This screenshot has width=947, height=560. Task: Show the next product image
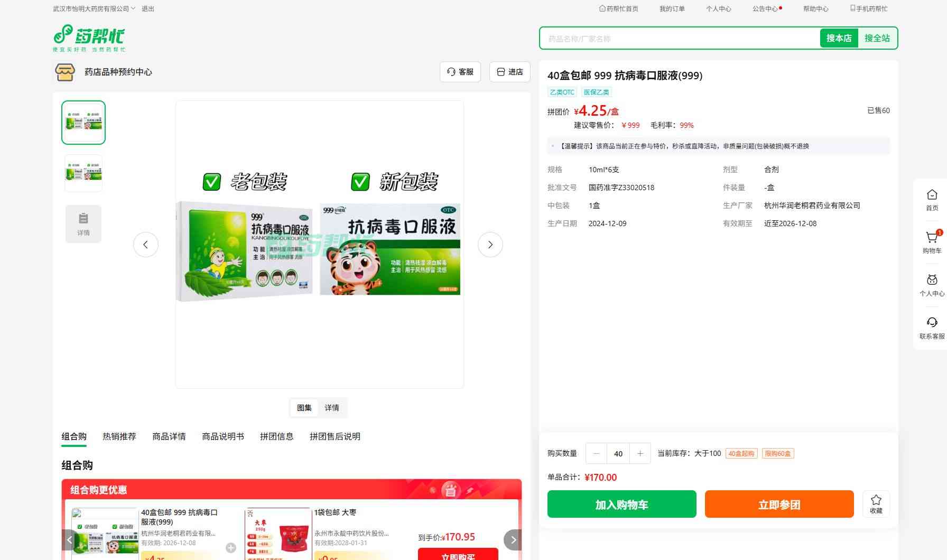pos(490,245)
